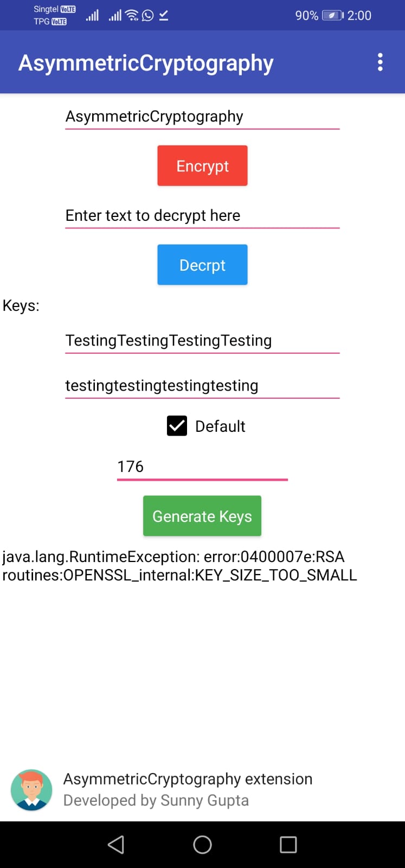Tap the key size field showing 176
The image size is (405, 868).
[x=202, y=467]
